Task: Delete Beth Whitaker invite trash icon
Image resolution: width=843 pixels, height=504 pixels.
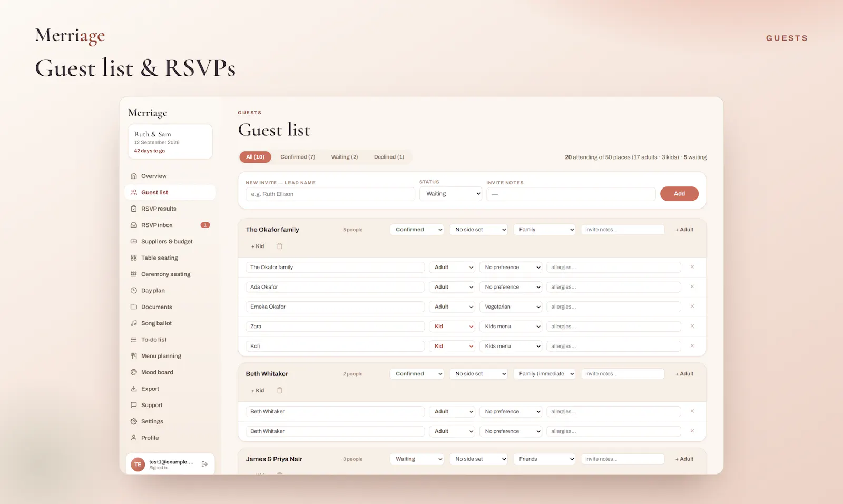Action: click(x=280, y=390)
